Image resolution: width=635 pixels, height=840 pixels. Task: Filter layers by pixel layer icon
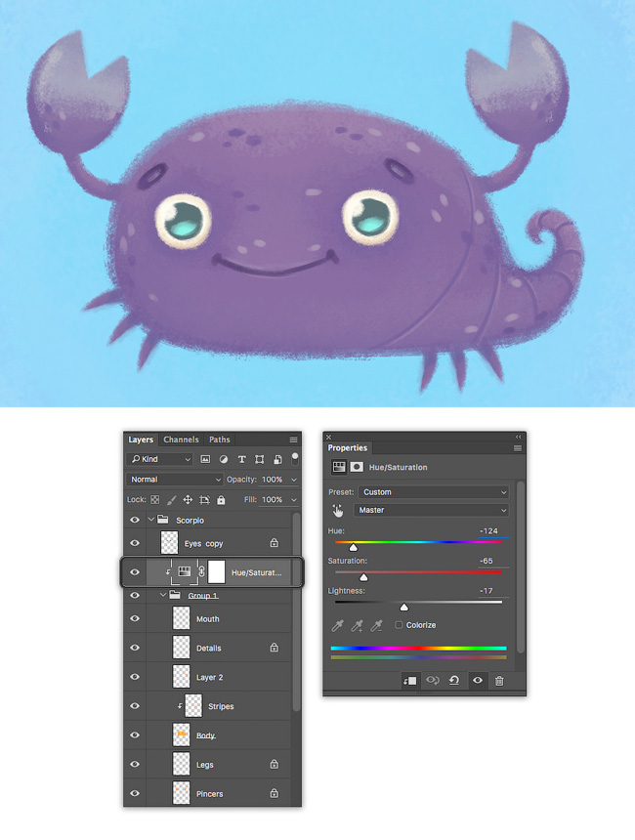(205, 459)
